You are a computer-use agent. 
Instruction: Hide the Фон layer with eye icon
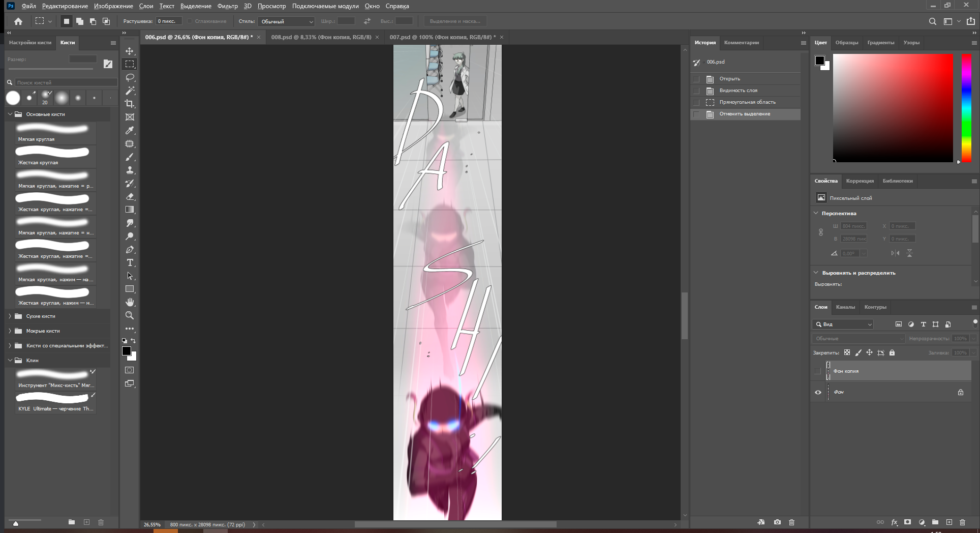point(818,392)
